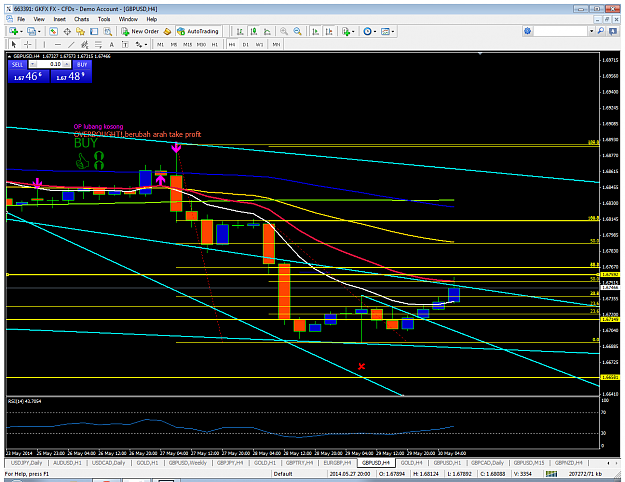Select the text tool

coord(112,44)
